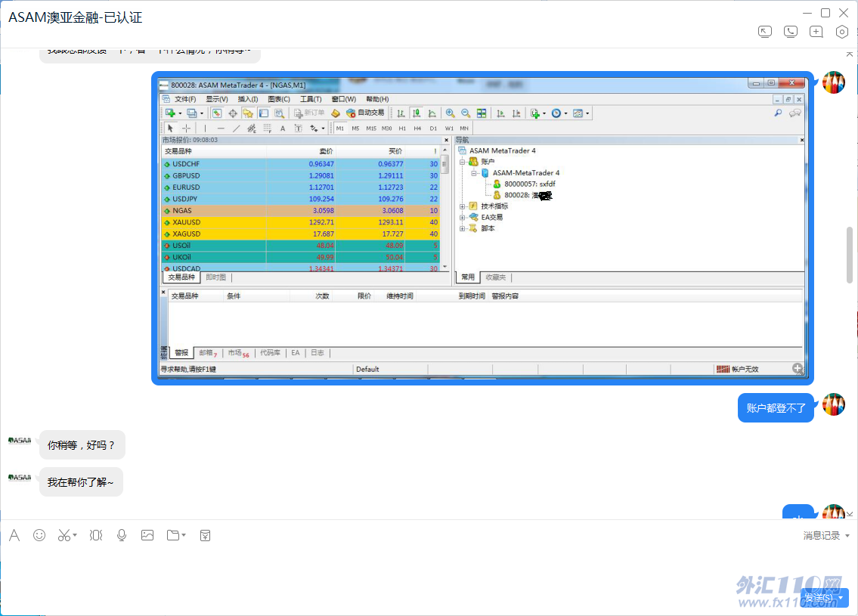The width and height of the screenshot is (858, 616).
Task: Start remote desktop session icon
Action: click(x=764, y=32)
